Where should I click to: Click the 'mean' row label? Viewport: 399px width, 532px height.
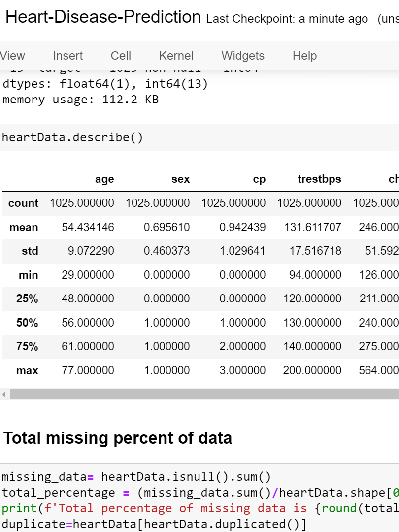pyautogui.click(x=24, y=227)
